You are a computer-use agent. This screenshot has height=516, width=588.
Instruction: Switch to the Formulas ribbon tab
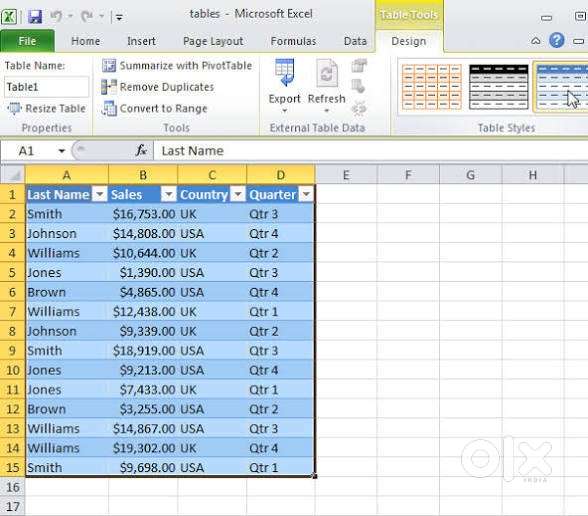pyautogui.click(x=293, y=41)
